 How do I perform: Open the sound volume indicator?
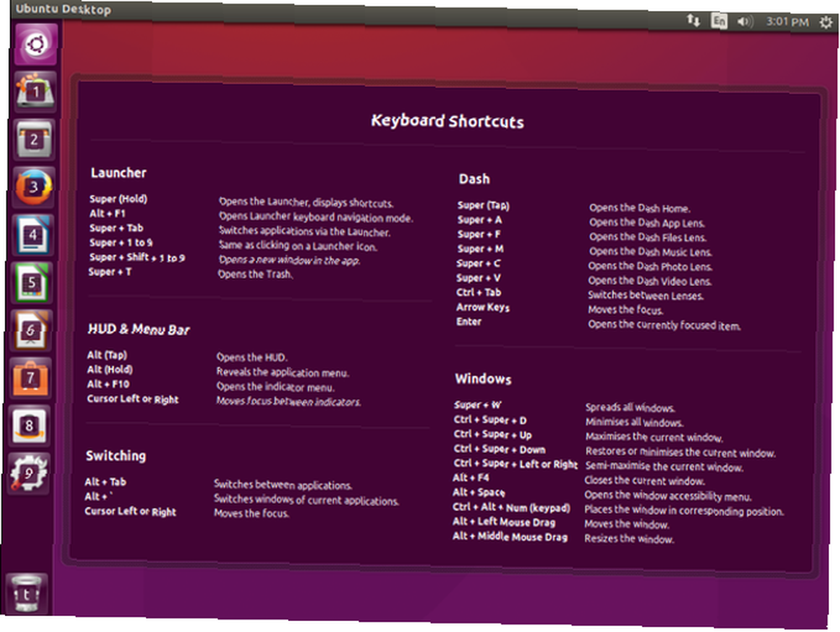pos(744,22)
